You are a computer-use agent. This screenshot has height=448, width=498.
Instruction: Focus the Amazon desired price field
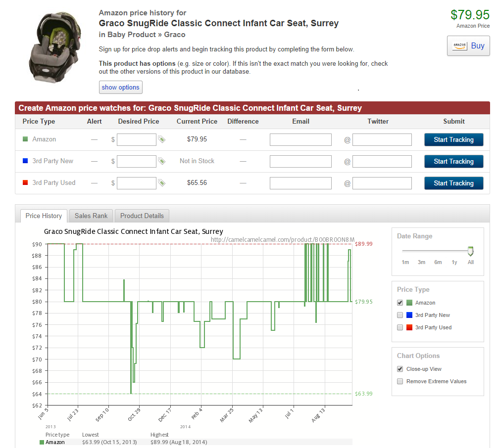(137, 139)
